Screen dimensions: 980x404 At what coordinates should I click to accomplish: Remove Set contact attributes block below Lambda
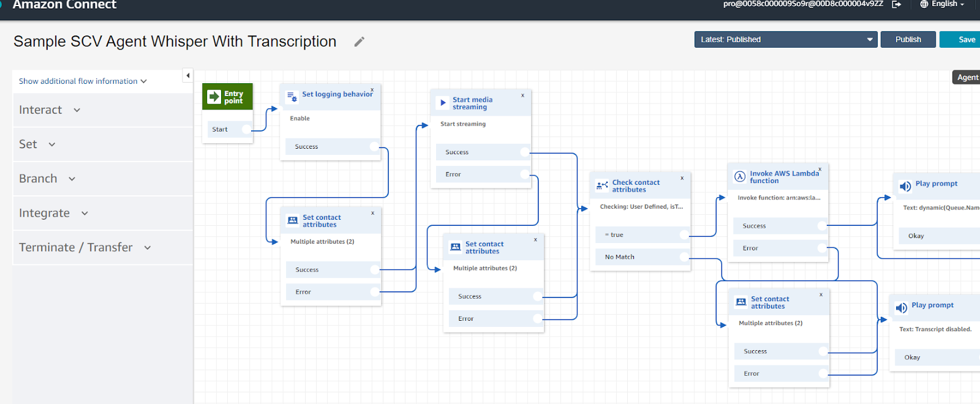click(x=821, y=294)
